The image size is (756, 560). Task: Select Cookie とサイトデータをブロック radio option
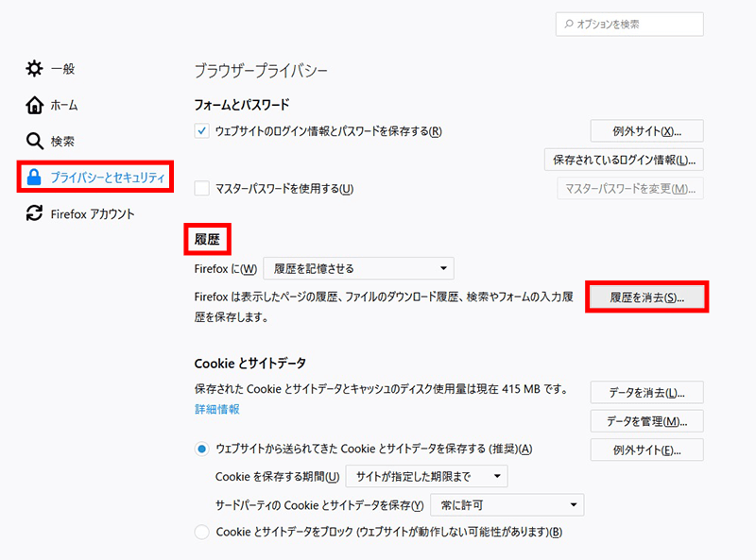click(x=201, y=532)
